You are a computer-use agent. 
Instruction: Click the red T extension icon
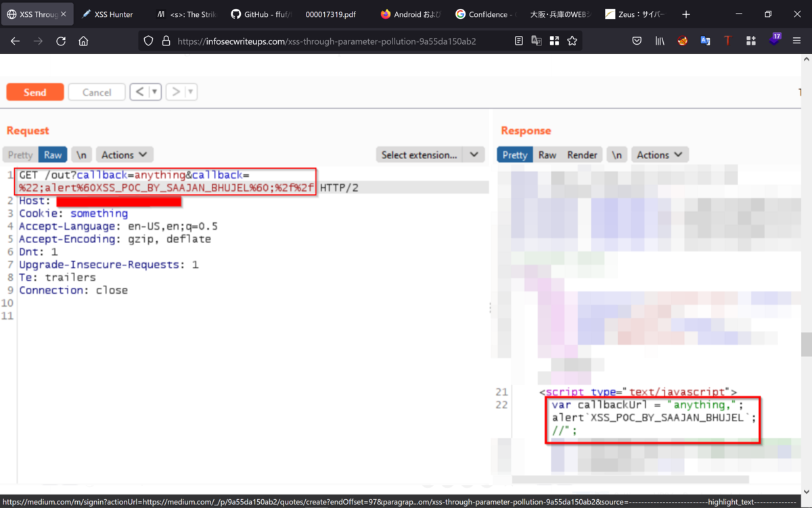[727, 41]
